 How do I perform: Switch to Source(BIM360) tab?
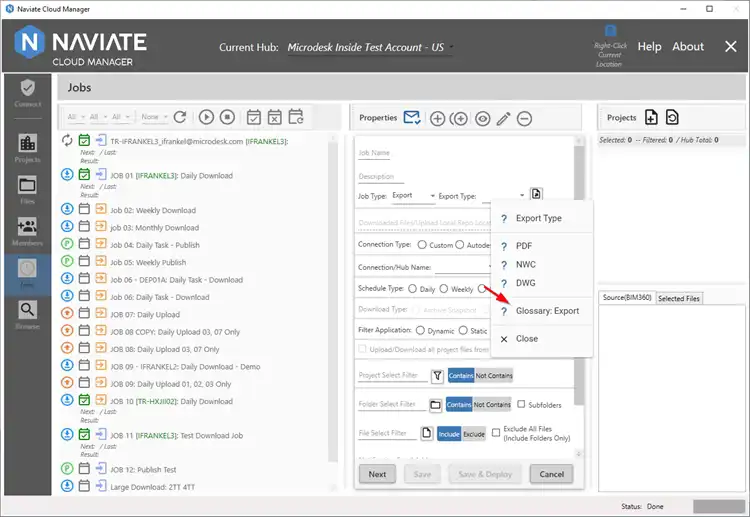[x=627, y=297]
